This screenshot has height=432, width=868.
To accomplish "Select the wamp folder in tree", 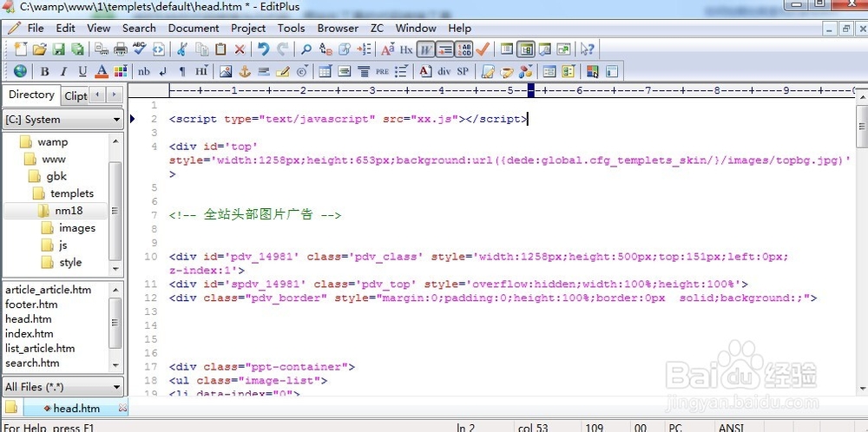I will [53, 142].
